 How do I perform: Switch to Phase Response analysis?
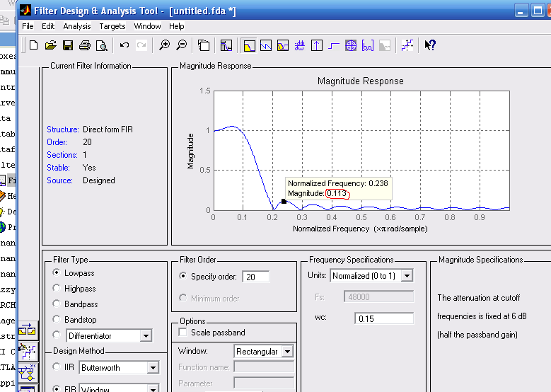tap(266, 45)
